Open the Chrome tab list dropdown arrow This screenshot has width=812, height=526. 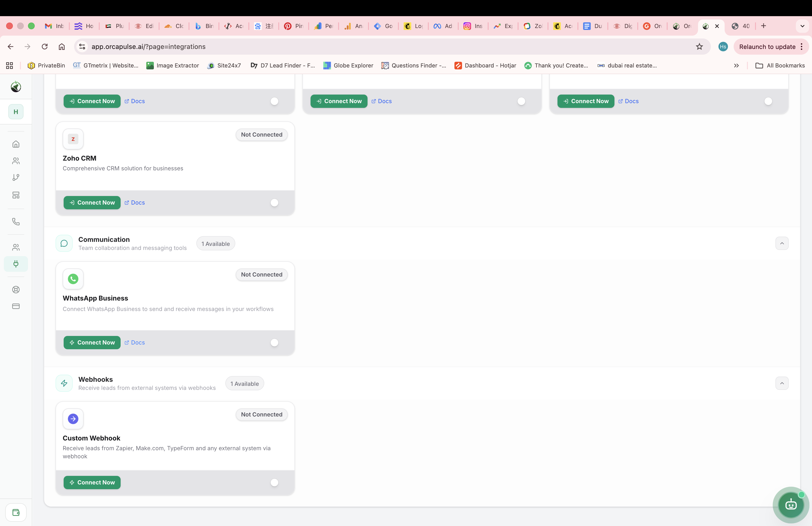click(x=802, y=26)
